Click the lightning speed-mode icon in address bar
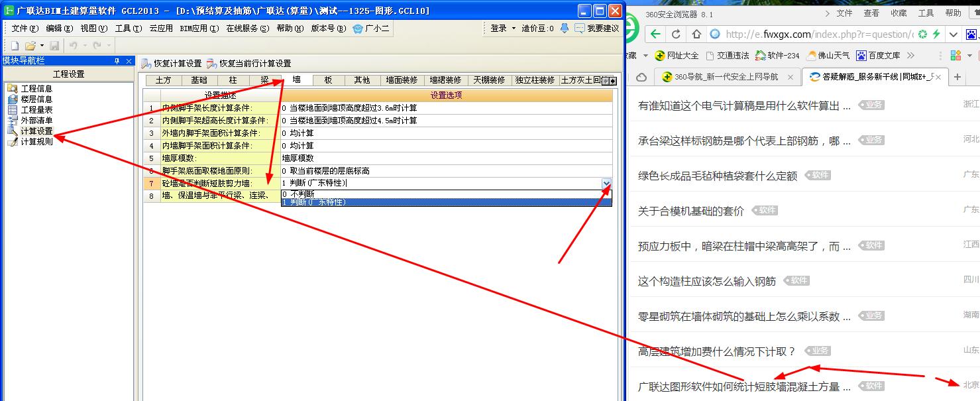Screen dimensions: 980x401 click(x=936, y=34)
